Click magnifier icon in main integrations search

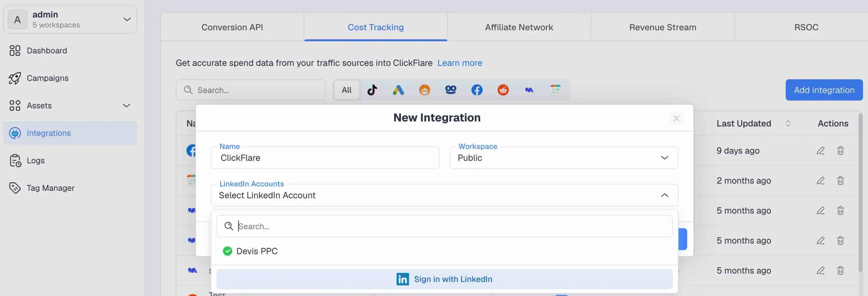coord(188,90)
